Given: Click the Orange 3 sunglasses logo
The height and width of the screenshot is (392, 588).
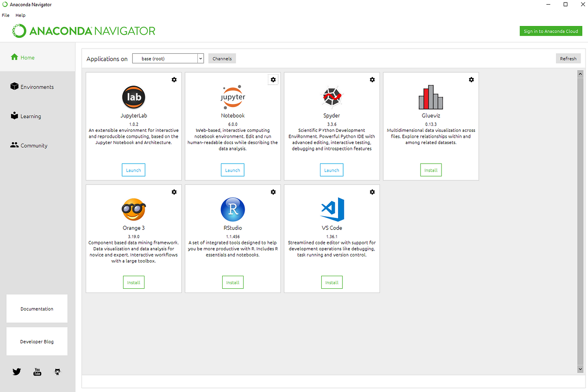Looking at the screenshot, I should point(134,209).
